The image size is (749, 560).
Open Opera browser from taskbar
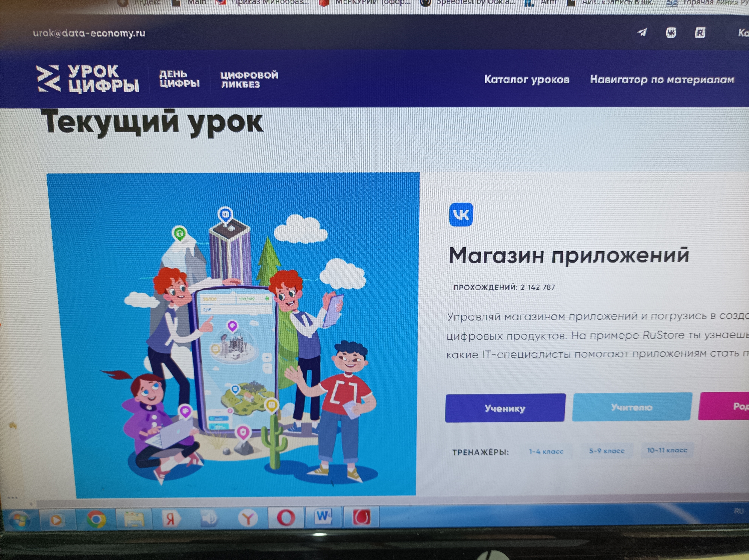tap(286, 517)
